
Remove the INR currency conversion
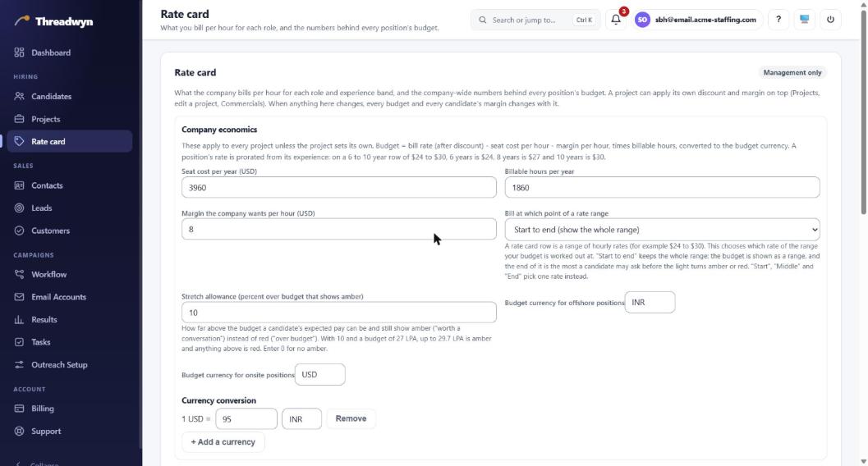click(x=351, y=418)
